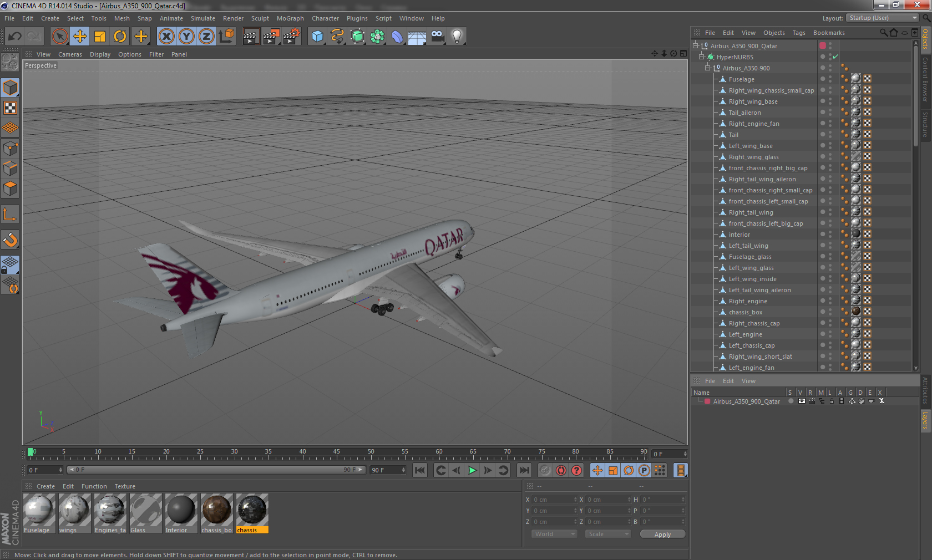Click frame 45 on the timeline

tap(336, 453)
